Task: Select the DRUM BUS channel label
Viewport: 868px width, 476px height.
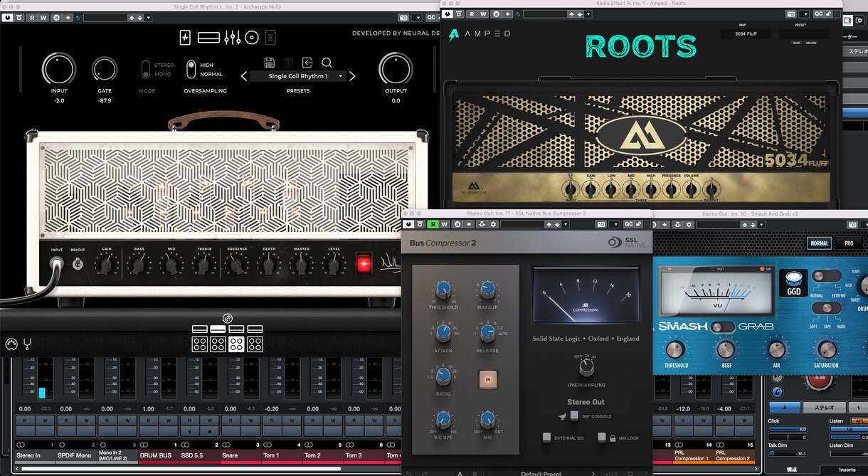Action: pyautogui.click(x=155, y=455)
